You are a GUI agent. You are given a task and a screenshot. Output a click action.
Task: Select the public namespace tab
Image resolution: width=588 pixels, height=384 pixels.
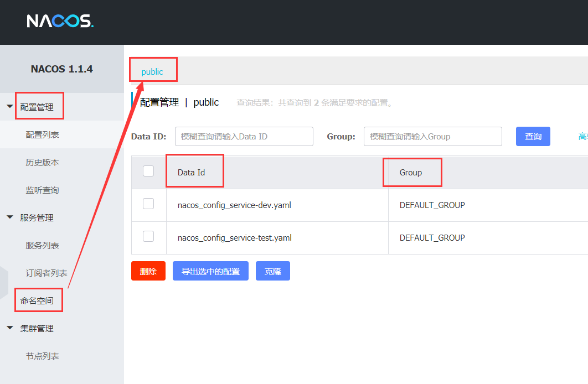pyautogui.click(x=152, y=71)
